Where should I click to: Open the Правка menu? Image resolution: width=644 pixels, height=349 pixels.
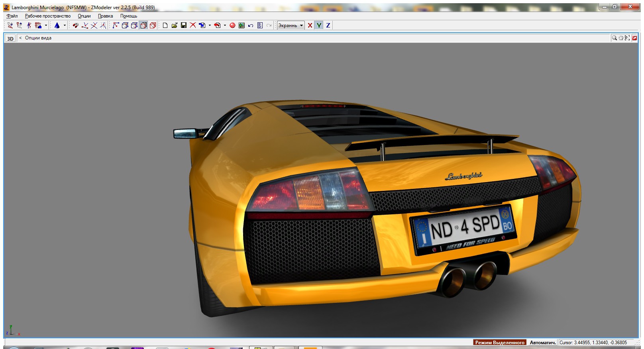[x=106, y=16]
